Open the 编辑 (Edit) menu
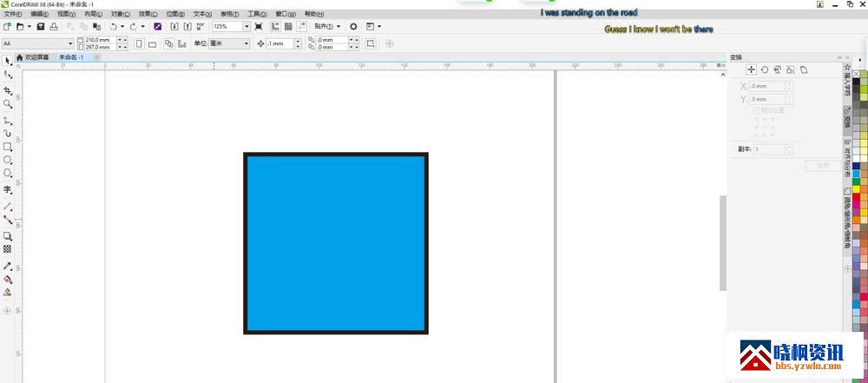 coord(39,14)
